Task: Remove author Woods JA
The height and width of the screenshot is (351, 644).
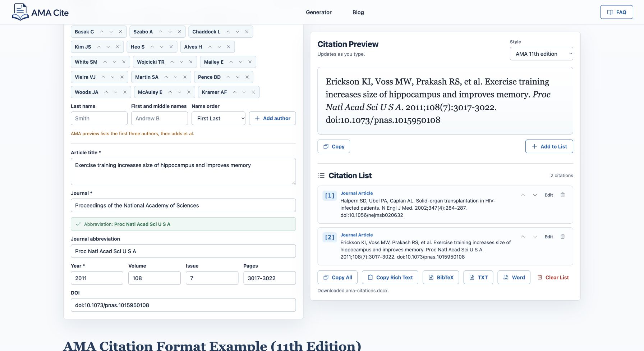Action: pyautogui.click(x=125, y=92)
